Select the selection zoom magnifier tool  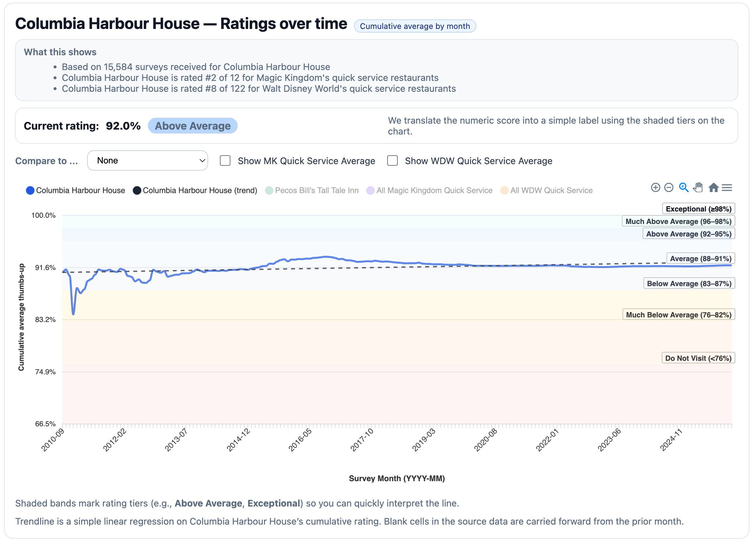point(683,187)
